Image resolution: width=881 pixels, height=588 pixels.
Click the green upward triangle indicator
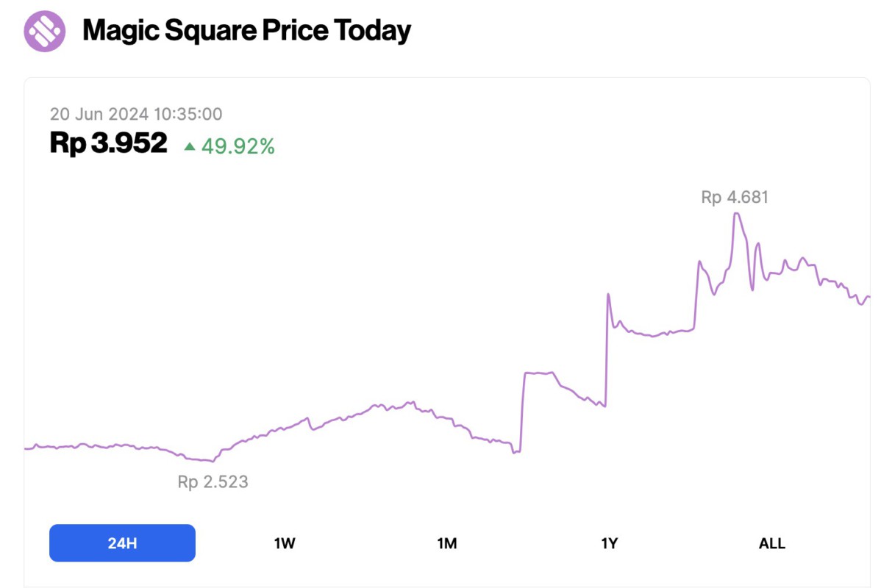tap(190, 146)
